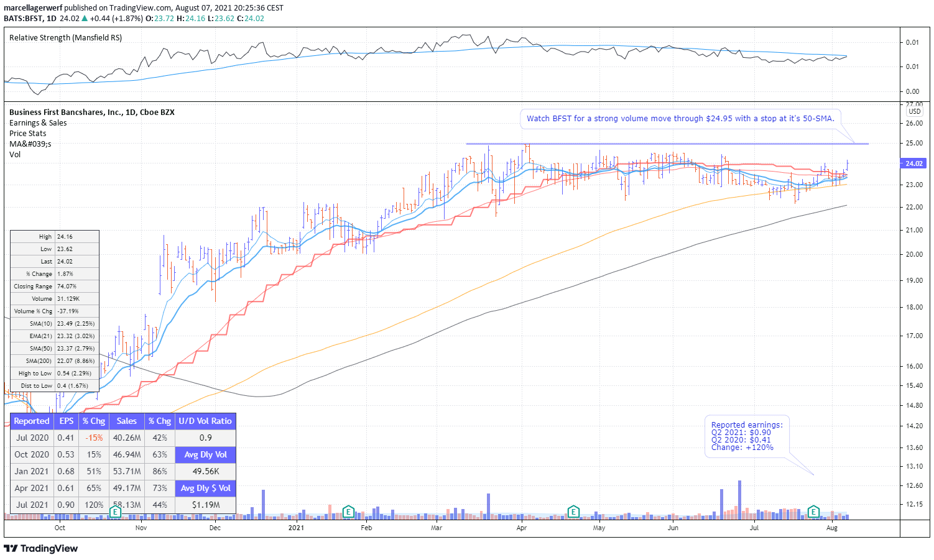Screen dimensions: 934x560
Task: Click the 20.00 price axis label
Action: [915, 254]
